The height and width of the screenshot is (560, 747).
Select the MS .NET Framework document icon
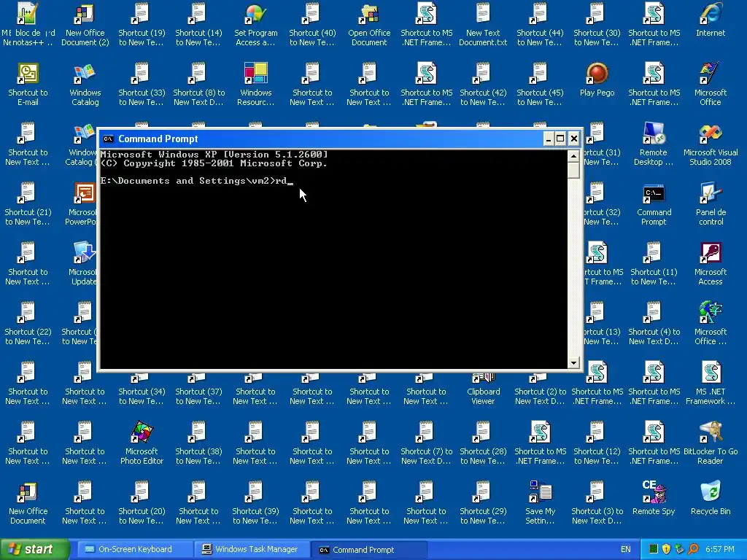point(711,383)
